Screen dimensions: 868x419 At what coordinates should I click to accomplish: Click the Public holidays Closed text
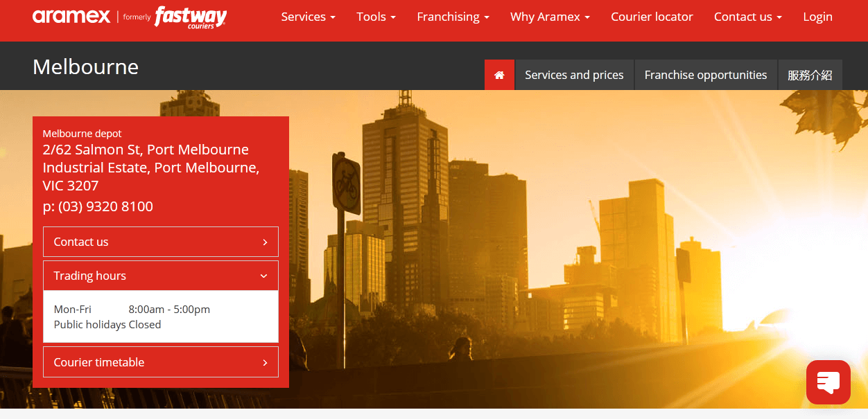pos(107,325)
